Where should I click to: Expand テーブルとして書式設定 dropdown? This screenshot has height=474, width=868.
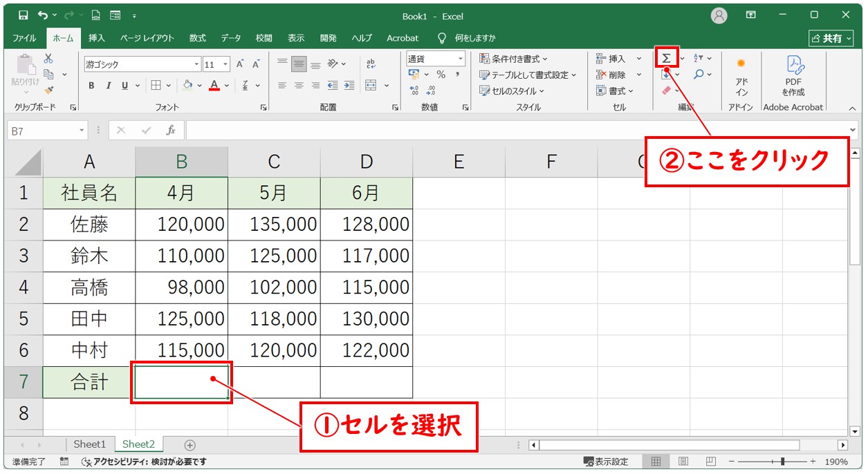(528, 75)
